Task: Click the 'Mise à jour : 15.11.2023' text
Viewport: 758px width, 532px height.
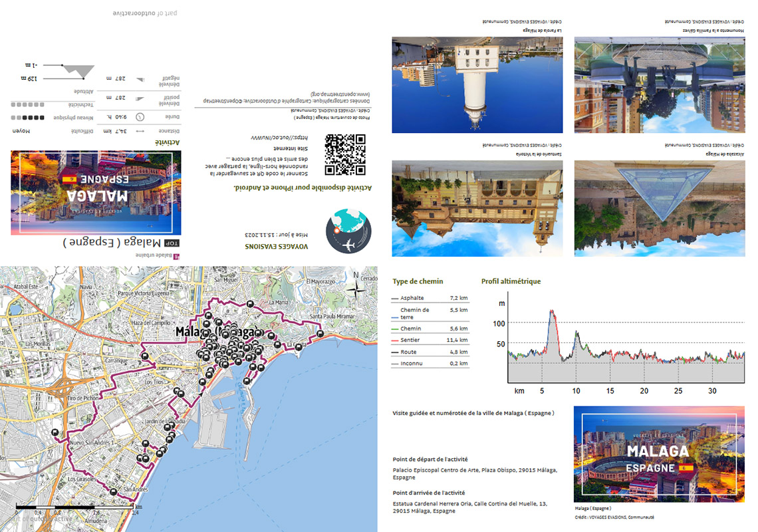Action: [x=276, y=235]
